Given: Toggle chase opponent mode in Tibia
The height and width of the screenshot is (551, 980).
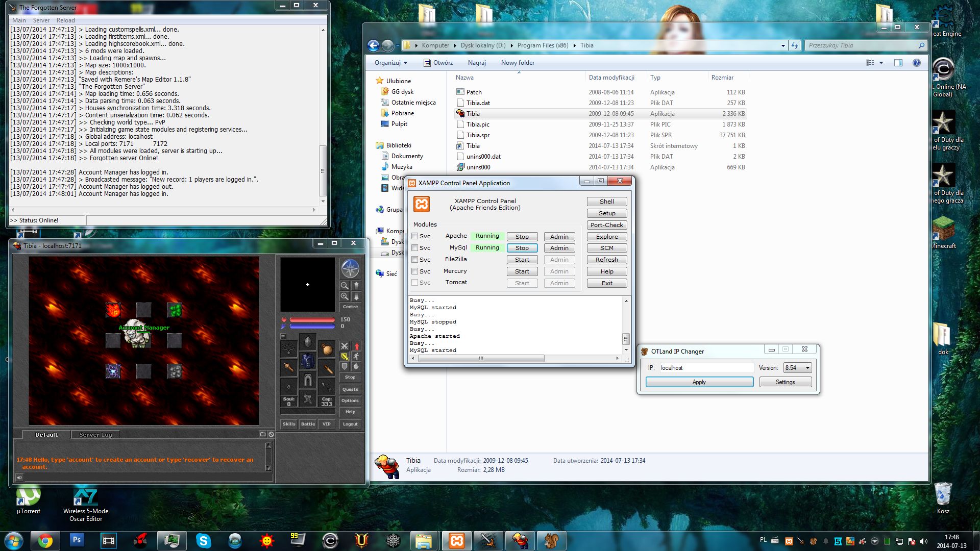Looking at the screenshot, I should pos(356,356).
